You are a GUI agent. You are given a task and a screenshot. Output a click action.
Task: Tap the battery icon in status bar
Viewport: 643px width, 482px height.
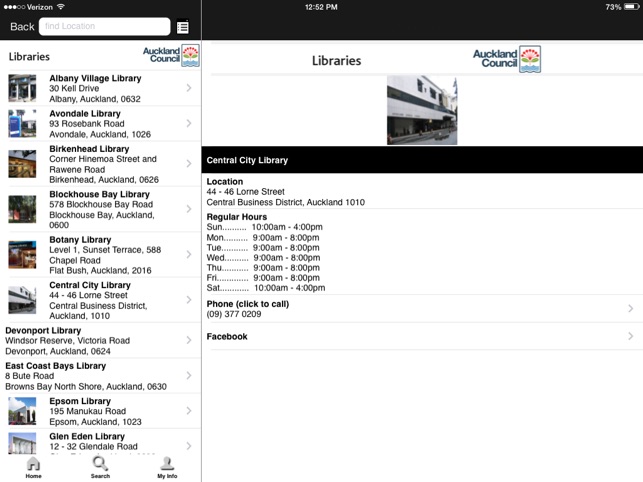(x=632, y=7)
